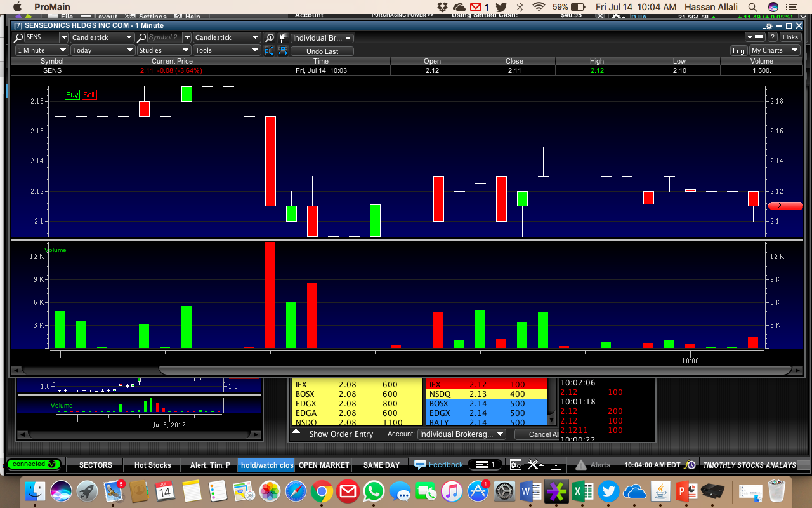
Task: Click the red 2.11 price marker on axis
Action: pos(785,206)
